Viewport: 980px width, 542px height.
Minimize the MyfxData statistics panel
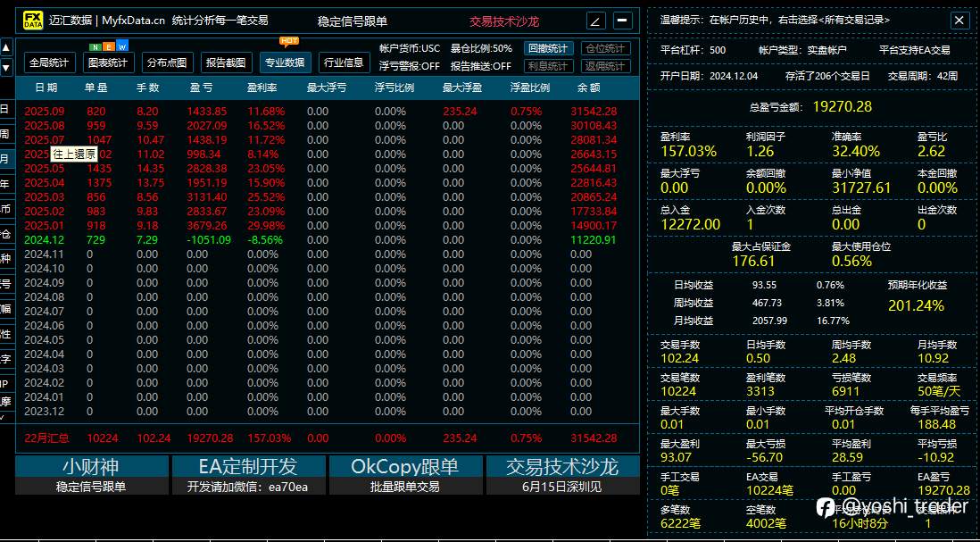(x=622, y=21)
